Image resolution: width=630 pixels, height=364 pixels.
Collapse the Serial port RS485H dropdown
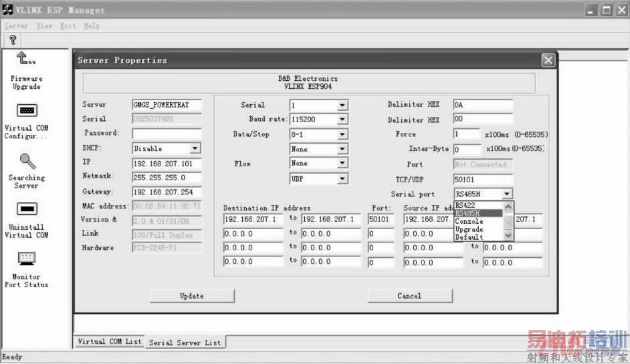click(x=507, y=194)
